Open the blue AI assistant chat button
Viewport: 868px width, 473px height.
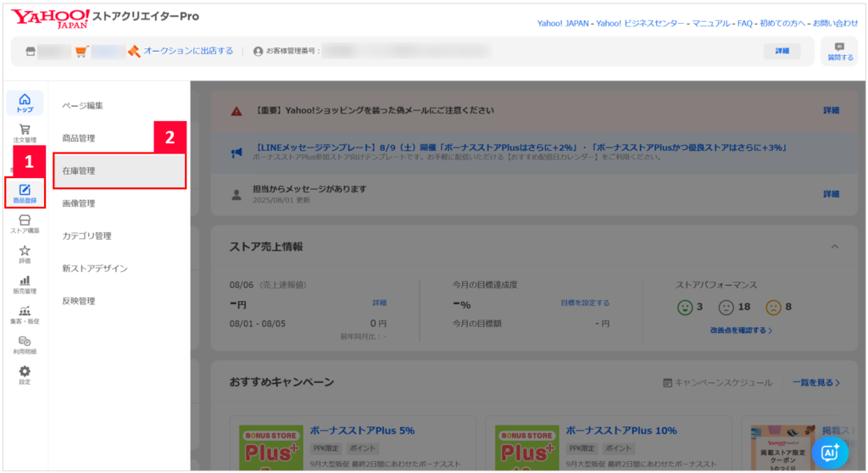point(830,453)
